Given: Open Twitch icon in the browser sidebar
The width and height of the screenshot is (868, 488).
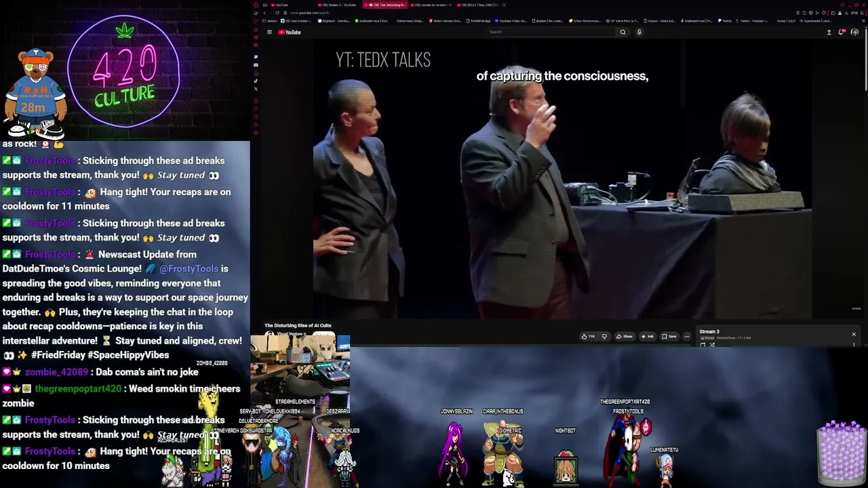Looking at the screenshot, I should [256, 57].
